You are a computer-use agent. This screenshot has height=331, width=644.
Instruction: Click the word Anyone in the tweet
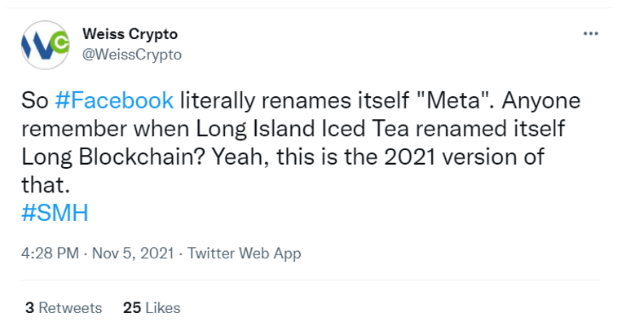click(541, 101)
